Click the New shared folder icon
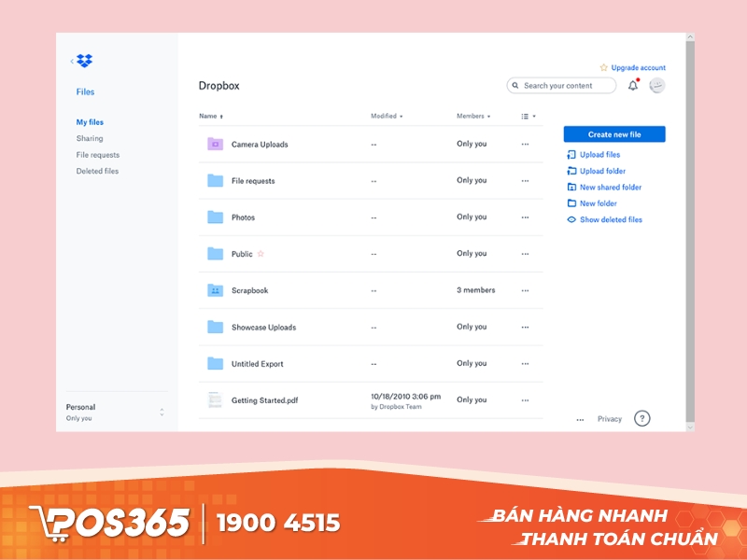 click(x=571, y=187)
